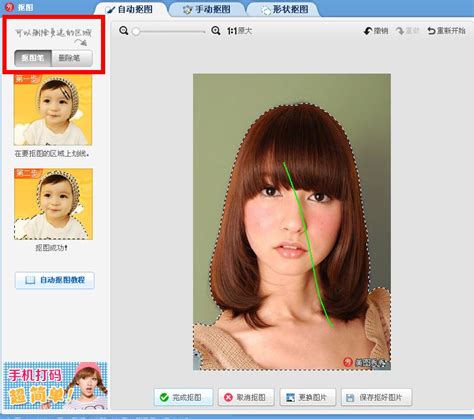
Task: Click the grayed redo button
Action: point(407,31)
